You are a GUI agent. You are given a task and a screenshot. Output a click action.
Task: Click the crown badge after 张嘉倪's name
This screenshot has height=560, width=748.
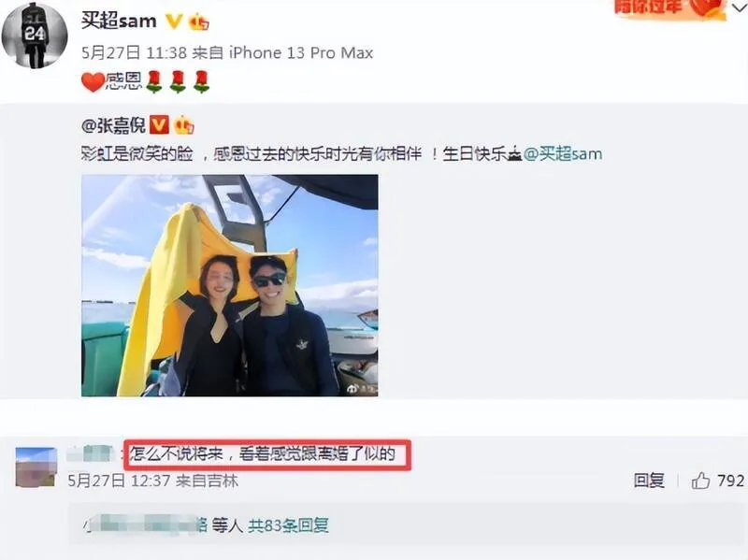[x=184, y=125]
